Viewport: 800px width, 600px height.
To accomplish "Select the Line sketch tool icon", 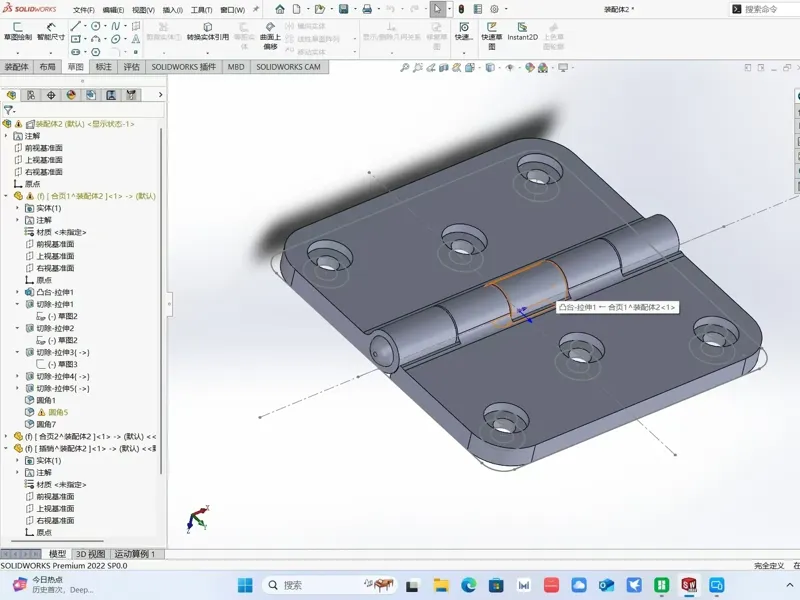I will click(76, 26).
